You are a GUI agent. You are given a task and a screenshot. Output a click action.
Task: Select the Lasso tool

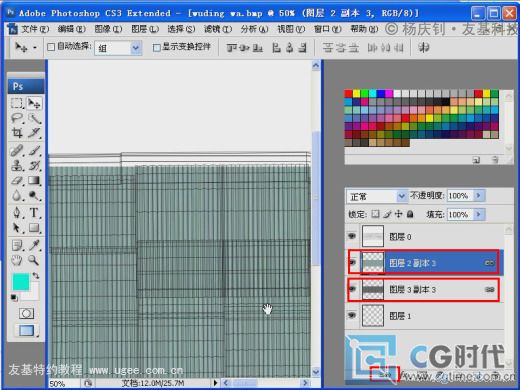17,118
